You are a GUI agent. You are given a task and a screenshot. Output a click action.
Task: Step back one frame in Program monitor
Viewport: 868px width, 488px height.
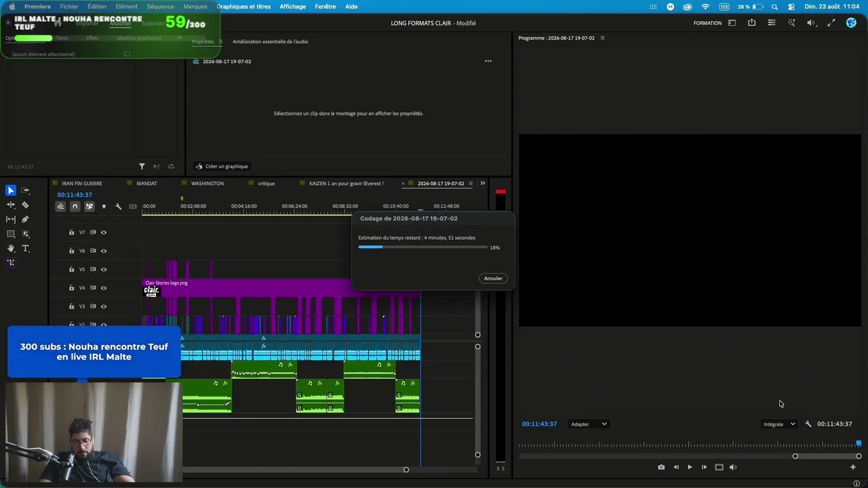[x=675, y=467]
